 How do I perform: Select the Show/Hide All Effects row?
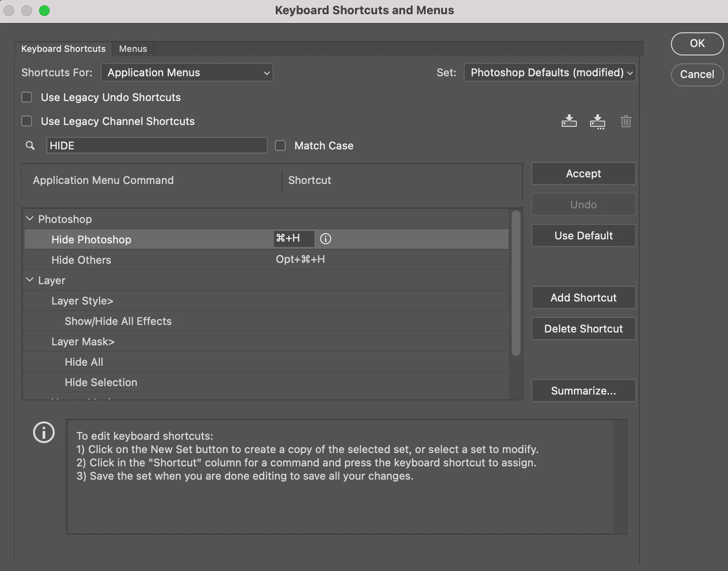pos(266,321)
